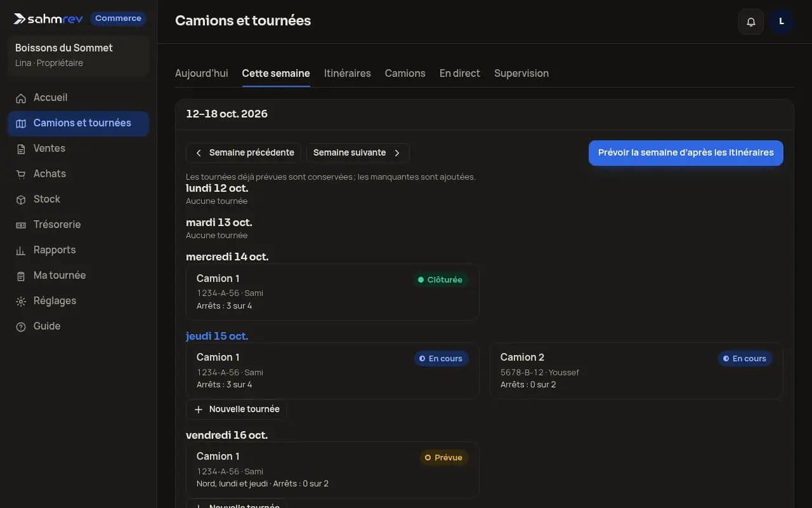Click the Trésorerie cash icon

click(x=21, y=225)
